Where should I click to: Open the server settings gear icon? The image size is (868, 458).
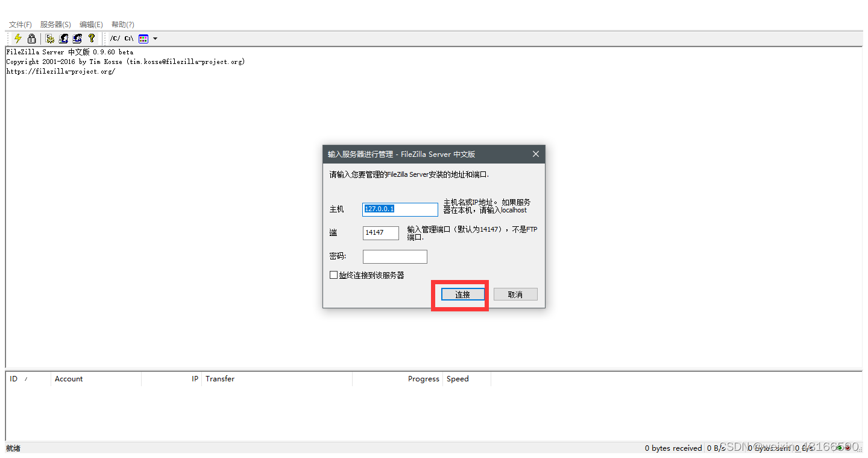point(50,39)
